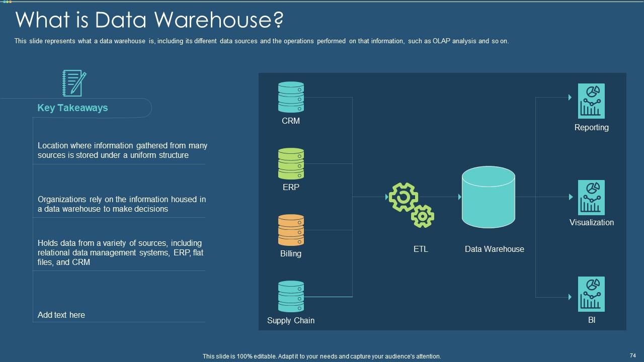Click the Reporting document icon
Screen dimensions: 644x362
[592, 100]
